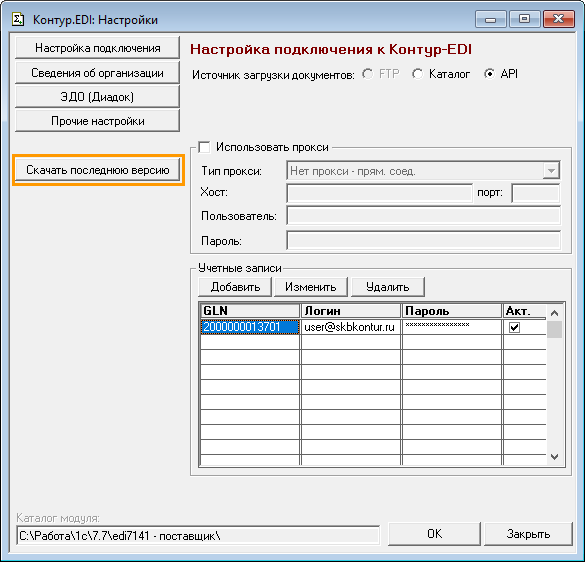The image size is (585, 562).
Task: Enable the Использовать прокси checkbox
Action: (204, 147)
